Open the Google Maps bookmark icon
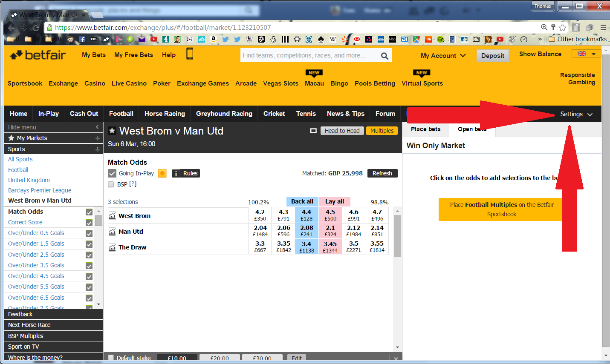610x364 pixels. 416,39
